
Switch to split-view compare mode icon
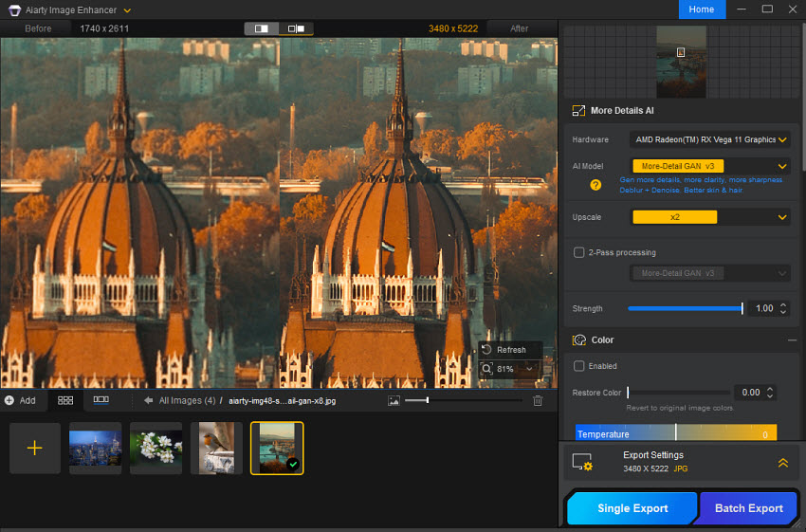pyautogui.click(x=296, y=28)
